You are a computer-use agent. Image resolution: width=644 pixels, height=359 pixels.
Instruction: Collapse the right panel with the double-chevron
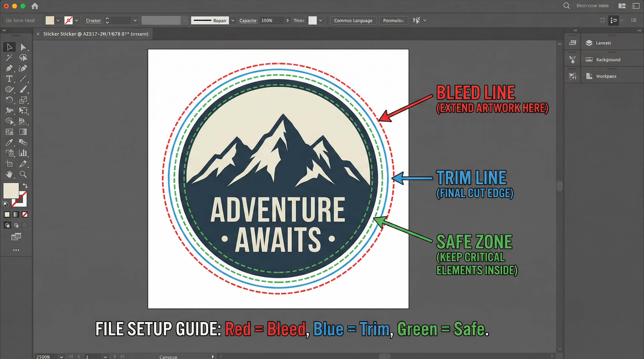(x=639, y=30)
